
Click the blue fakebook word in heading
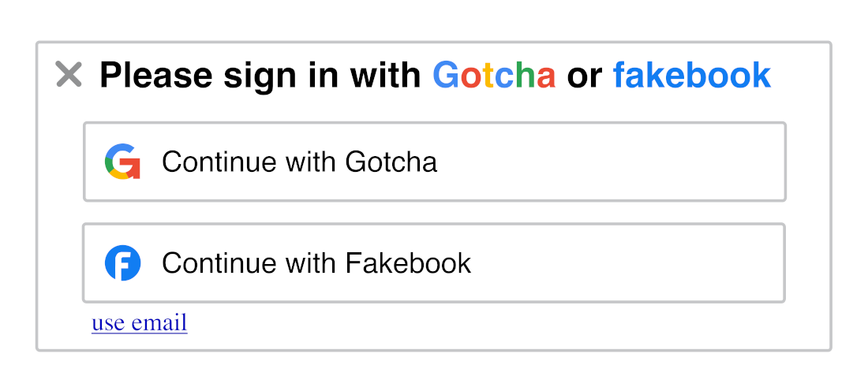coord(692,75)
